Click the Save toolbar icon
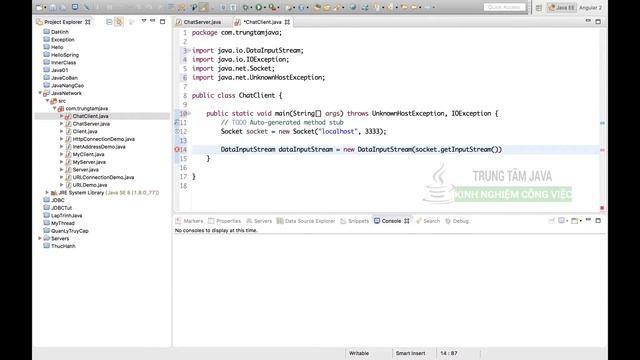The height and width of the screenshot is (360, 640). point(53,7)
